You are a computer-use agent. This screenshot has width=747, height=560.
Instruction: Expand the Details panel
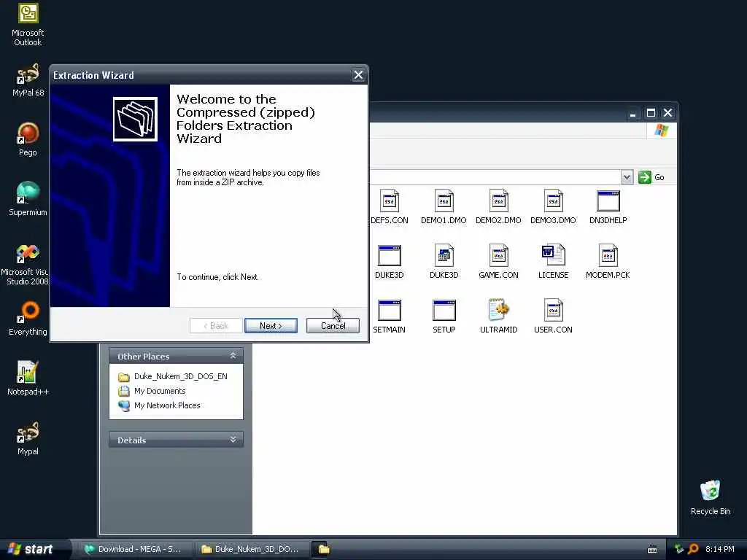233,440
